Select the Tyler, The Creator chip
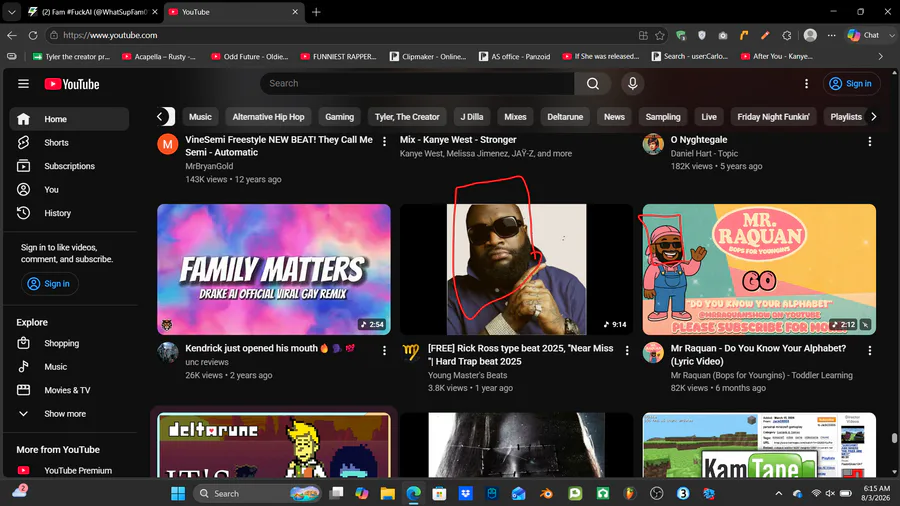This screenshot has height=506, width=900. (407, 117)
